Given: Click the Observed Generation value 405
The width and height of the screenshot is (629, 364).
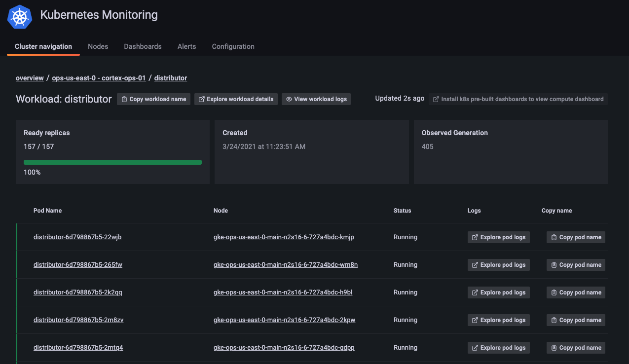Looking at the screenshot, I should (428, 146).
